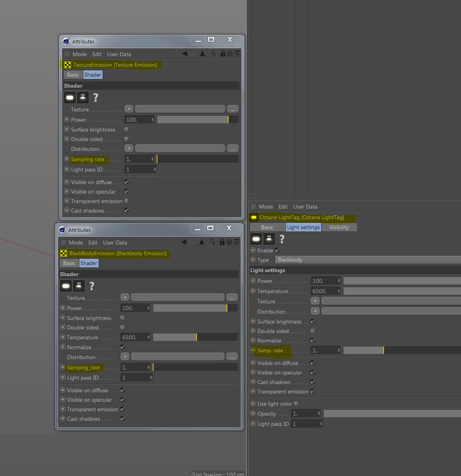Switch to Basic tab in Texture Emission window
The image size is (461, 476).
pyautogui.click(x=73, y=75)
